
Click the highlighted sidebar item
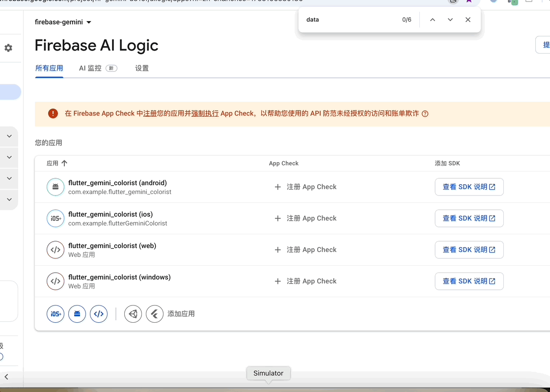click(9, 92)
